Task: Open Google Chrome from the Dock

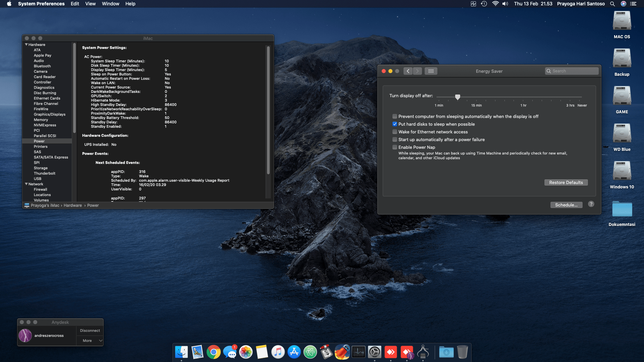Action: click(214, 352)
